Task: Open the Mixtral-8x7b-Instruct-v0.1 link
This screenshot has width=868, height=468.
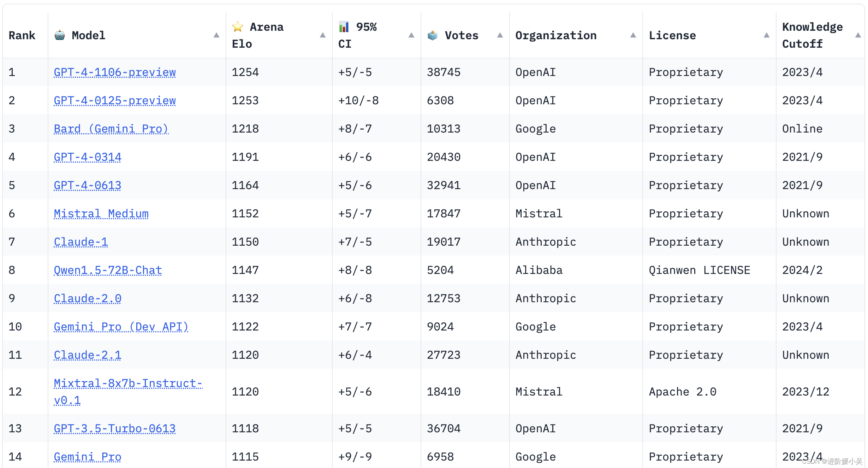Action: (128, 392)
